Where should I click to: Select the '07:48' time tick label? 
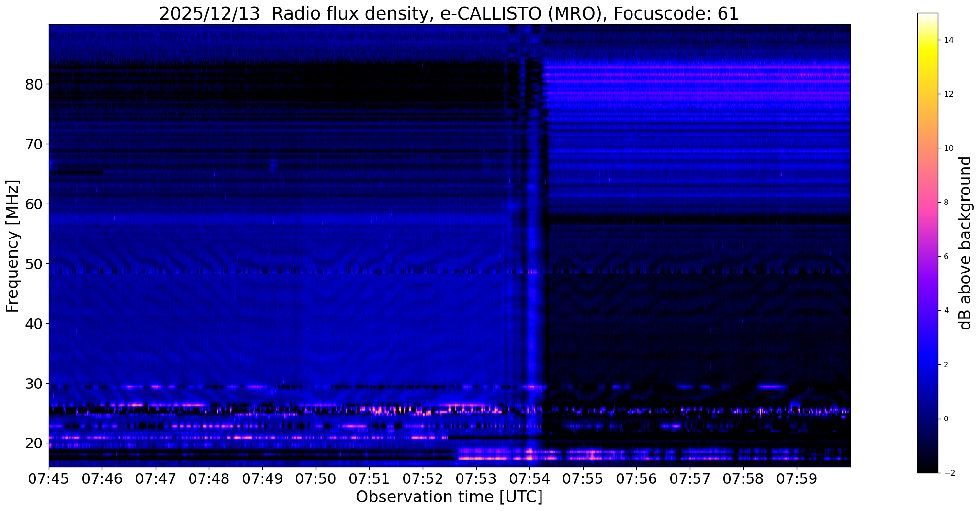point(209,479)
